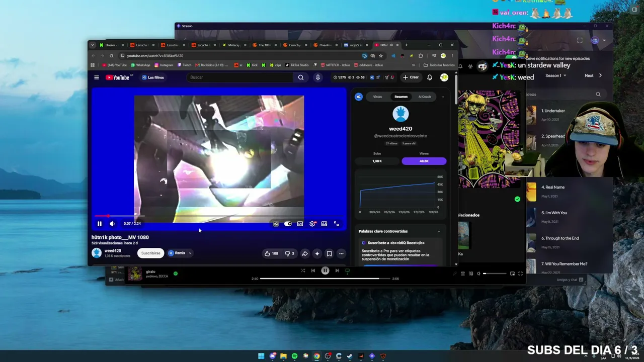
Task: Toggle Spotify repeat
Action: pyautogui.click(x=347, y=270)
